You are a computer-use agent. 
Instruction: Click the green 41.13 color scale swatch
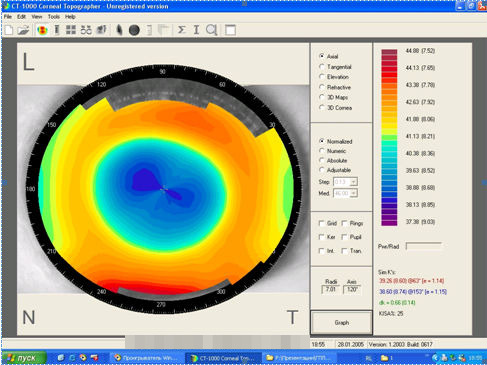pos(389,137)
